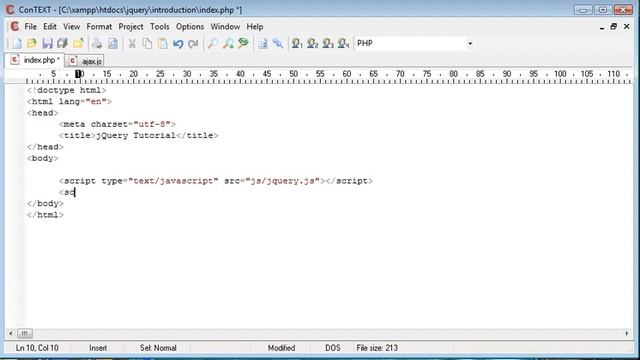Open Find with magnifier icon
The width and height of the screenshot is (640, 360).
(x=212, y=43)
